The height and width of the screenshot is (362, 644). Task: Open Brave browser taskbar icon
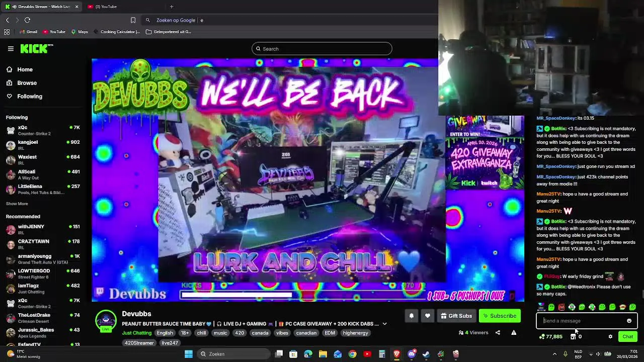coord(396,354)
